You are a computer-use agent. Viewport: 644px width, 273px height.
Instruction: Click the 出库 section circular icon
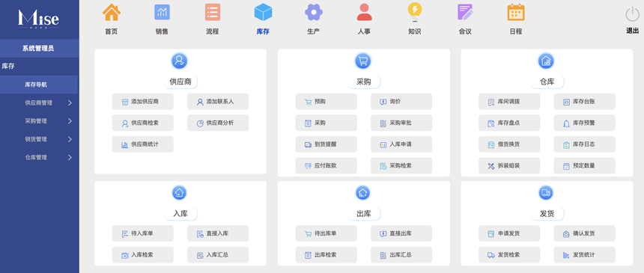[x=362, y=192]
